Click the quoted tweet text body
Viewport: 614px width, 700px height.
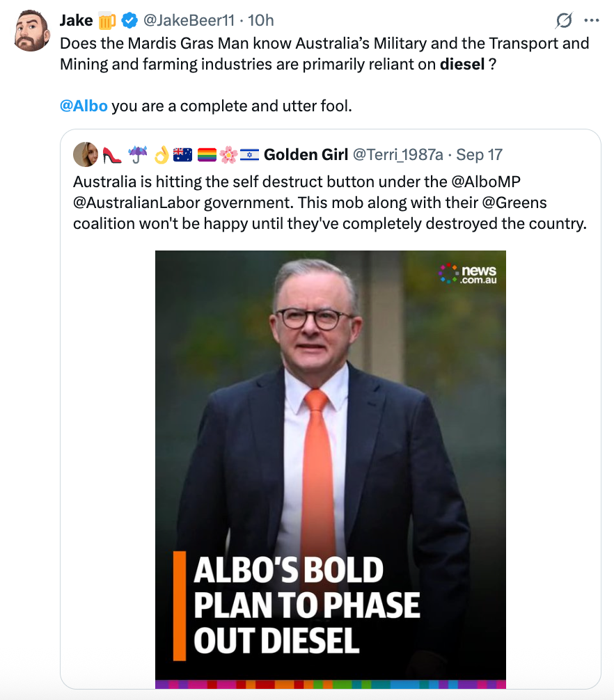330,202
